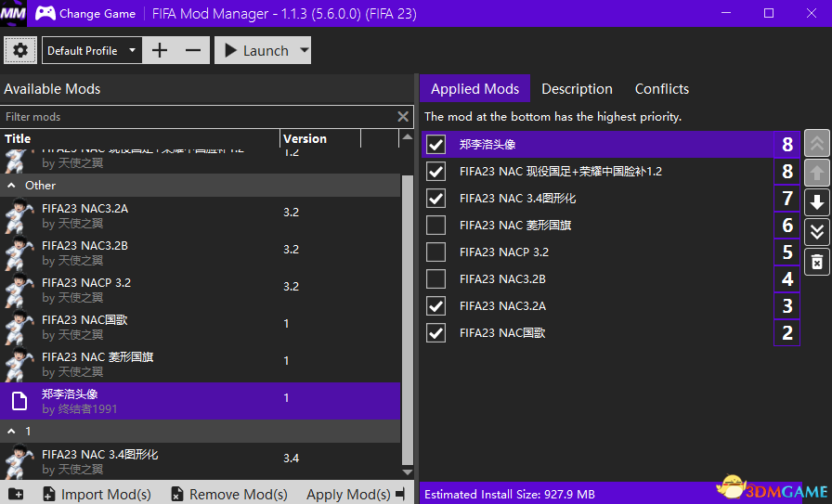Open the Launch options dropdown arrow

(305, 50)
